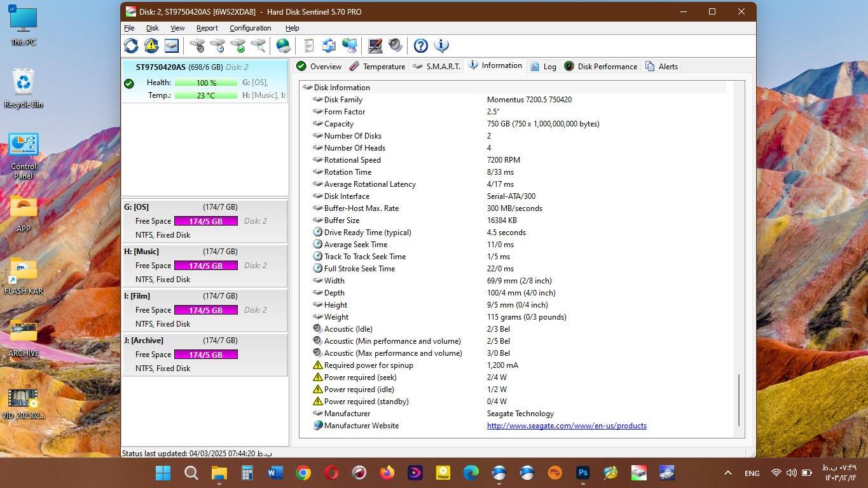
Task: Switch to the S.M.A.R.T. tab
Action: click(436, 66)
